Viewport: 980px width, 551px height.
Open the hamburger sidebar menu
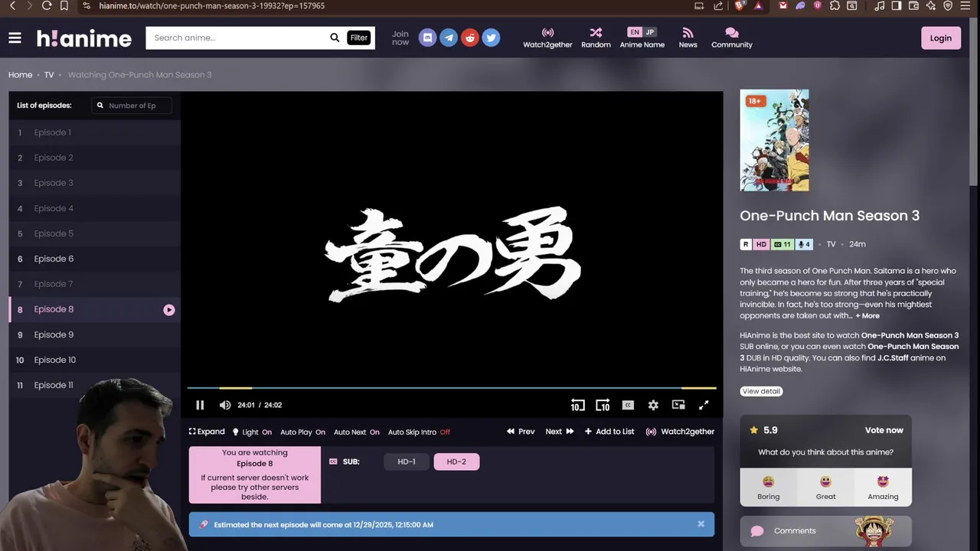click(x=15, y=37)
